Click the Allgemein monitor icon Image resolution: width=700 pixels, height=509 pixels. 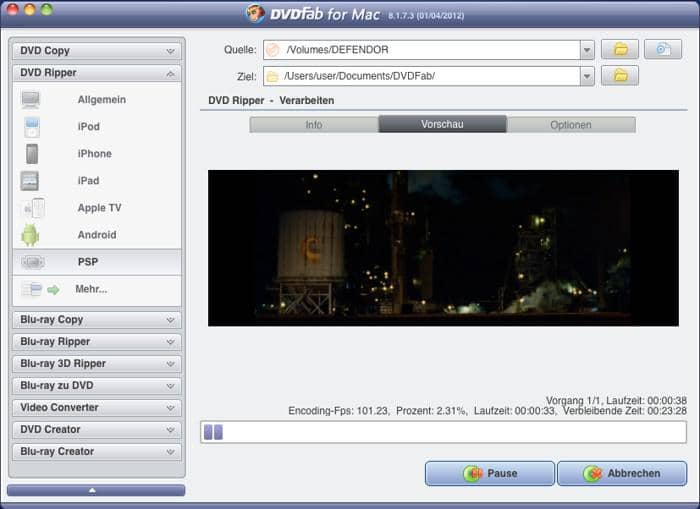pyautogui.click(x=30, y=100)
